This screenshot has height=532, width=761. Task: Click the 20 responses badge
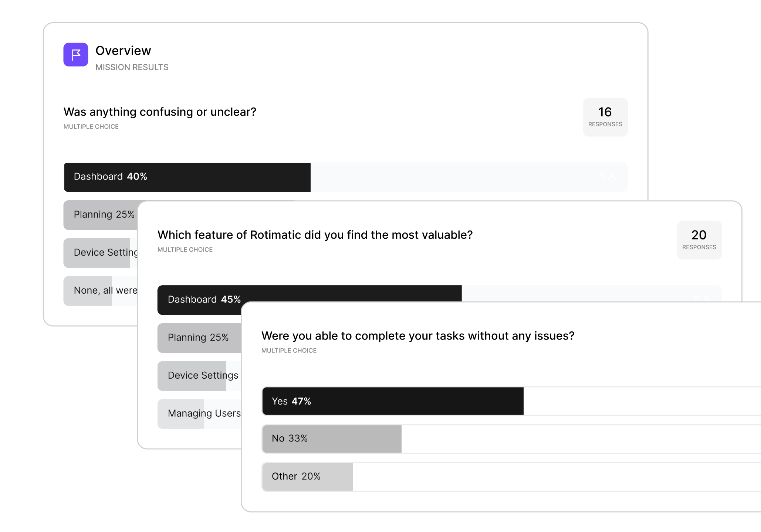click(x=699, y=240)
